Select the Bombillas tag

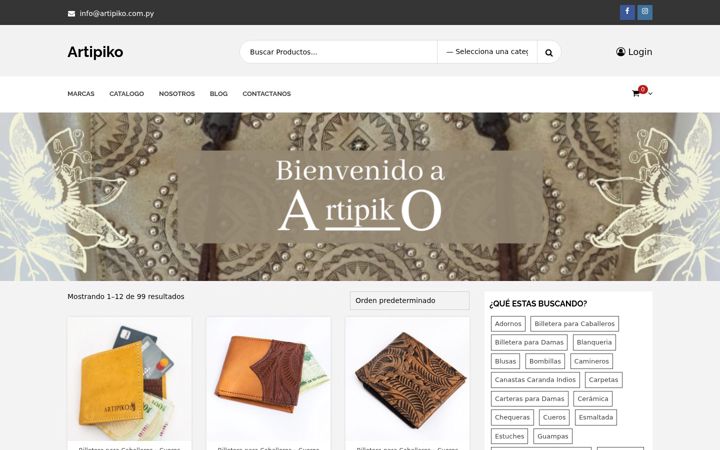click(x=545, y=361)
